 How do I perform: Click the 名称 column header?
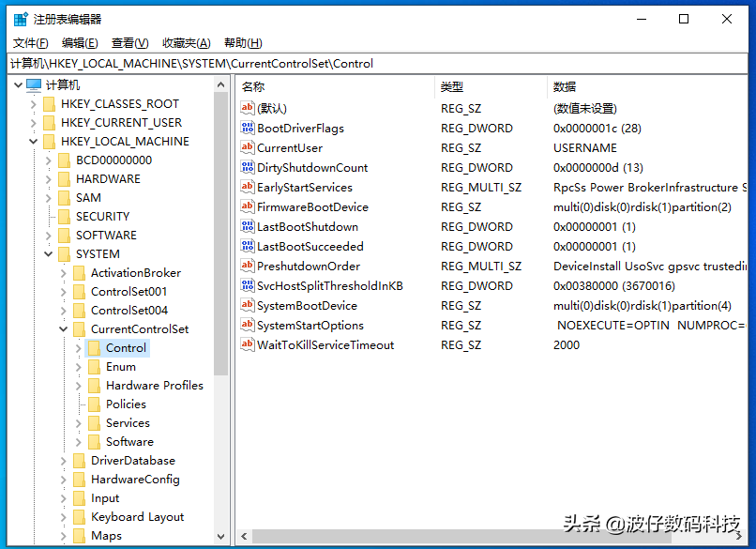pyautogui.click(x=336, y=87)
